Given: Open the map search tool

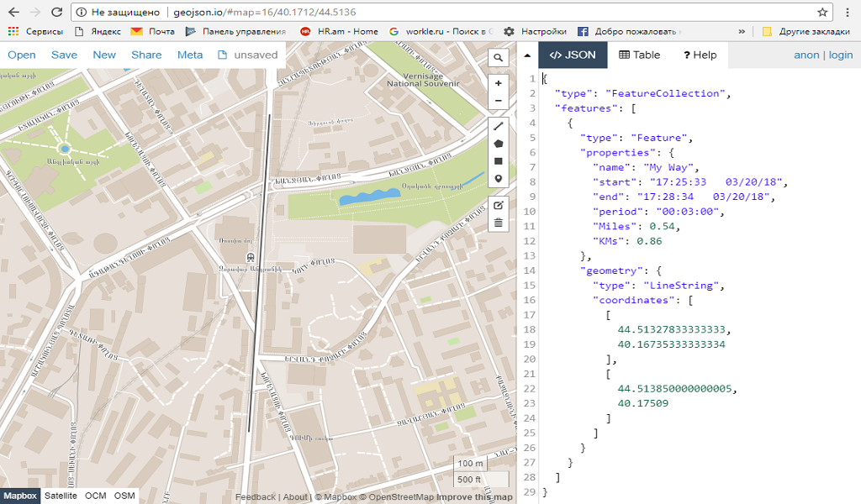Looking at the screenshot, I should pos(499,58).
